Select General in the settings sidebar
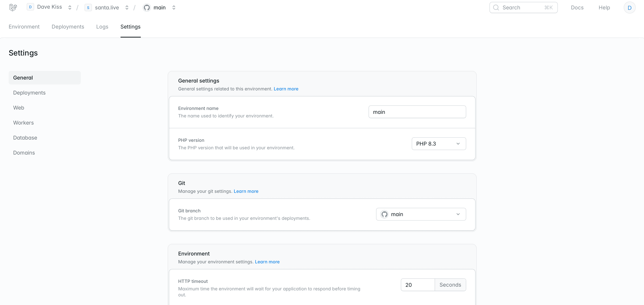The width and height of the screenshot is (644, 305). (x=44, y=78)
